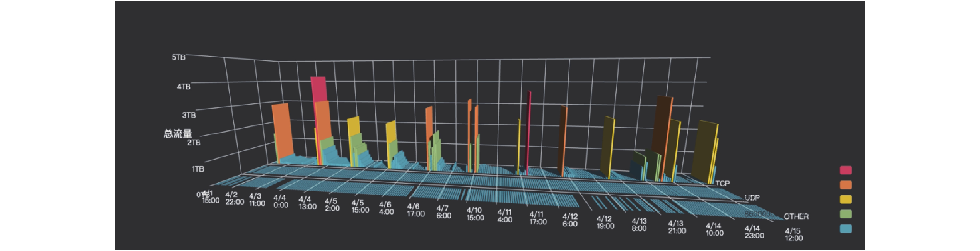
Task: Click the tallest wide red bar near 4TB
Action: (319, 89)
